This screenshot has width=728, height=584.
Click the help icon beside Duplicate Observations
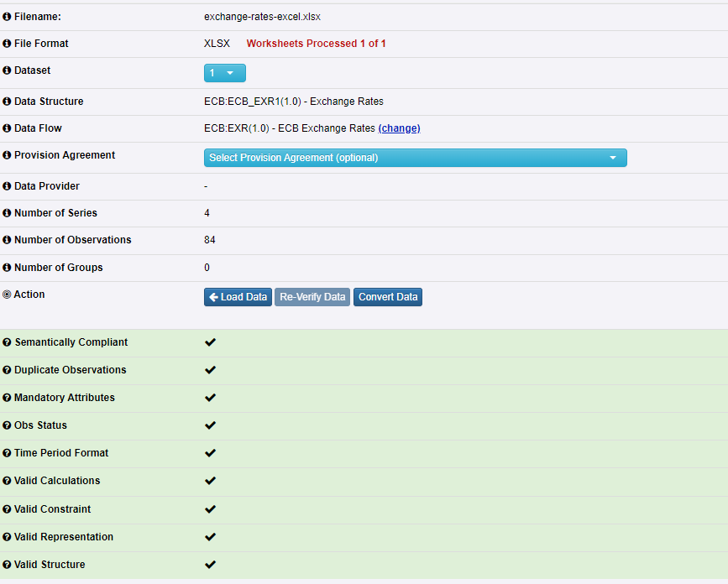click(x=8, y=370)
